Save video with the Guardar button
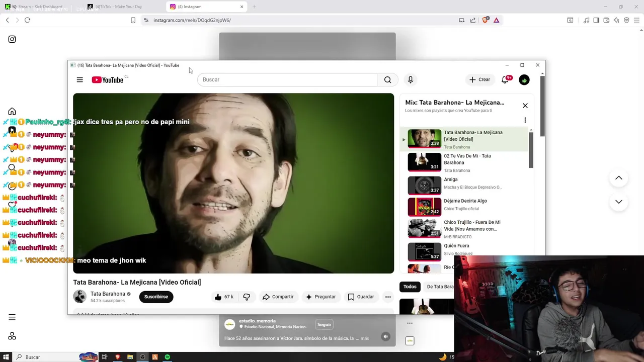 click(x=361, y=297)
